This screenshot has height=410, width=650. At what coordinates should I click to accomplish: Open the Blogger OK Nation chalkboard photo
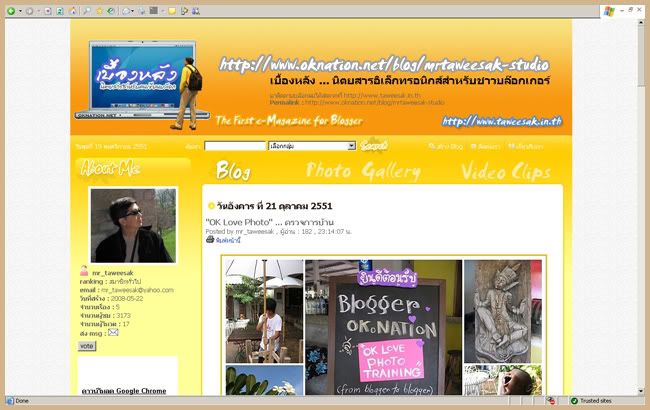click(383, 327)
